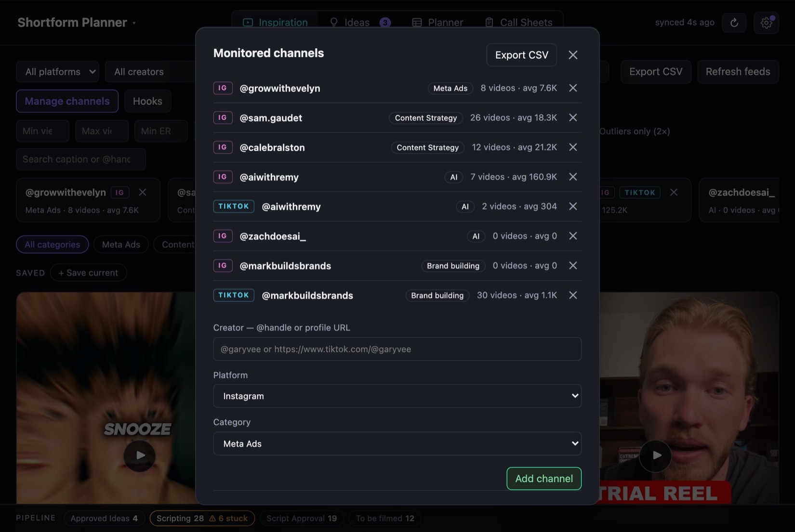Click the 'synced 4s ago' status text
The height and width of the screenshot is (532, 795).
pos(685,23)
